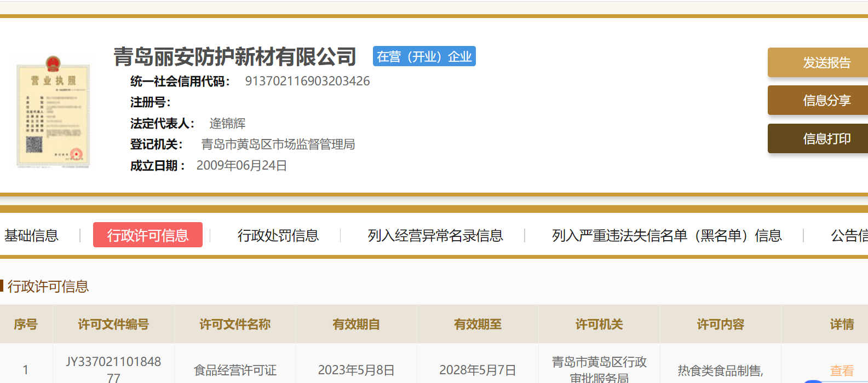868x383 pixels.
Task: Click the 许可内容 column header
Action: tap(721, 324)
